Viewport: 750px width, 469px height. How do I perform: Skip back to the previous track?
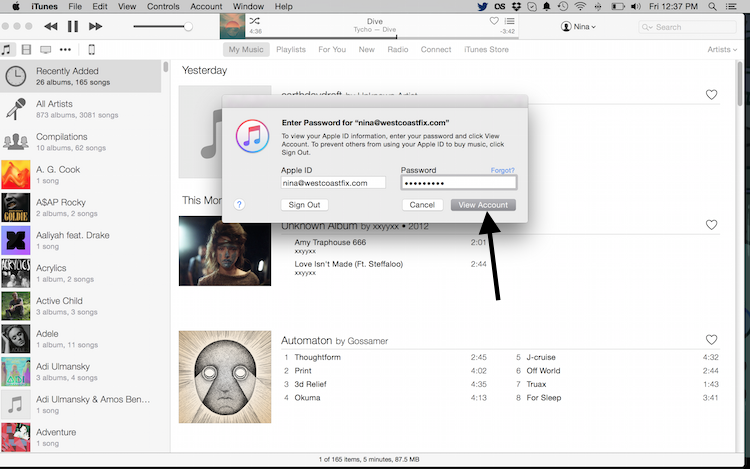(x=51, y=26)
